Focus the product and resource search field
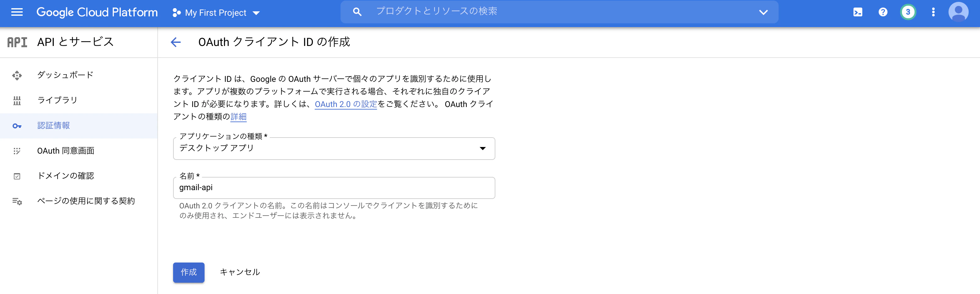 coord(559,12)
